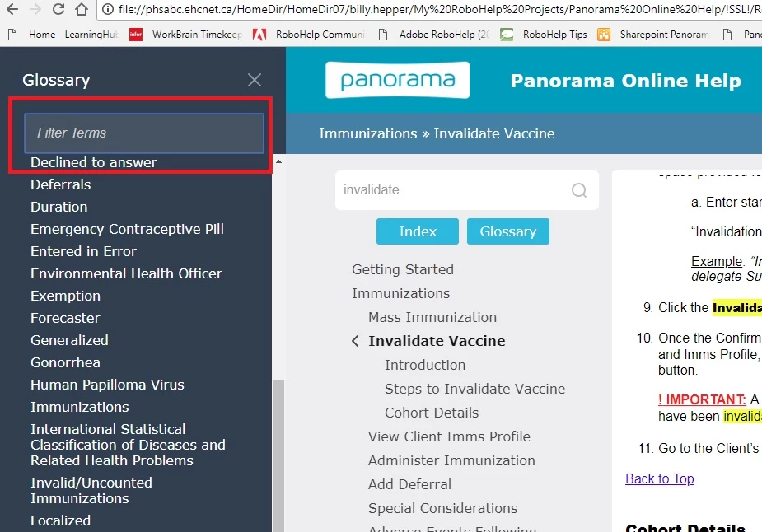Select glossary term Exemption
This screenshot has height=532, width=762.
tap(66, 296)
